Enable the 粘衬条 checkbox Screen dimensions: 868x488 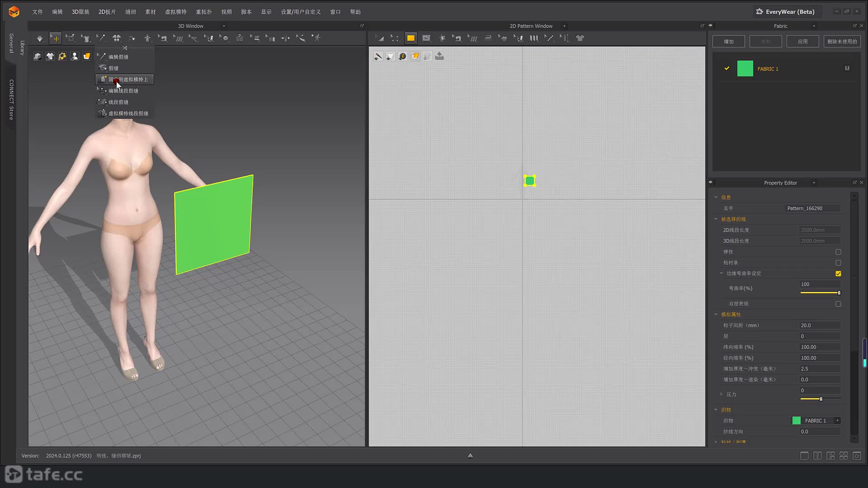pyautogui.click(x=838, y=263)
